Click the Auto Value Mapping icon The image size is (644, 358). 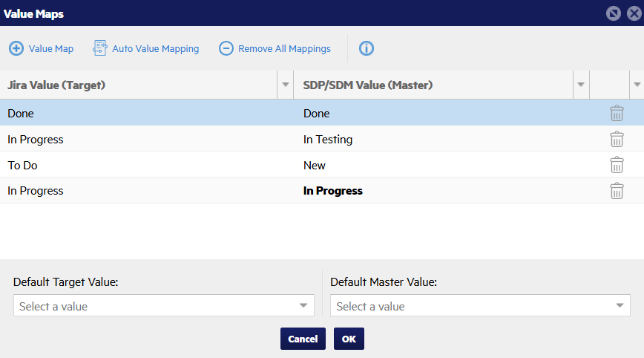click(100, 48)
